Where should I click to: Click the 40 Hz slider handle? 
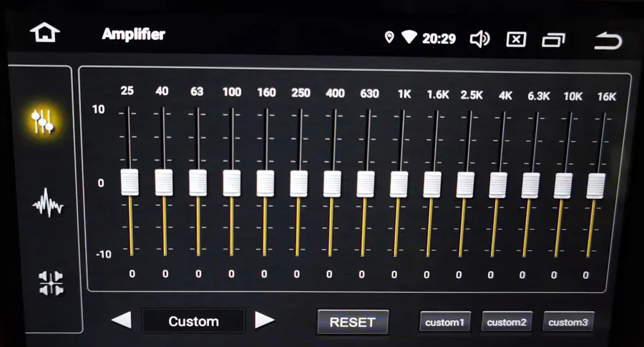tap(164, 182)
